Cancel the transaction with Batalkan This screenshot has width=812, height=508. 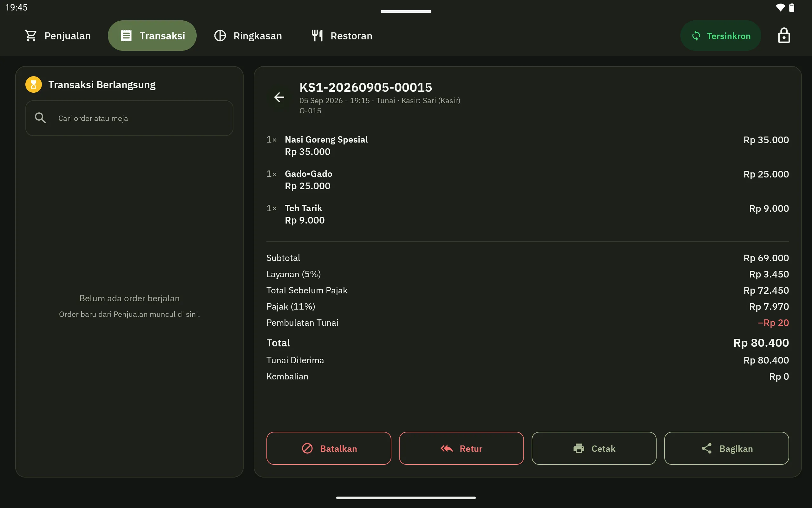coord(329,448)
